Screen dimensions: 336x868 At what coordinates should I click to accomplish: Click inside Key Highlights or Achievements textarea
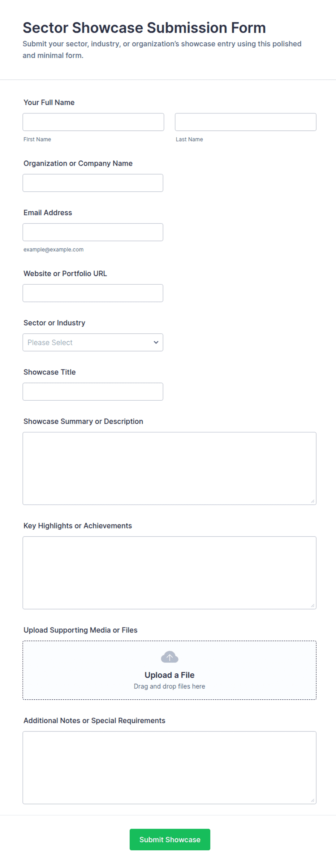tap(169, 573)
